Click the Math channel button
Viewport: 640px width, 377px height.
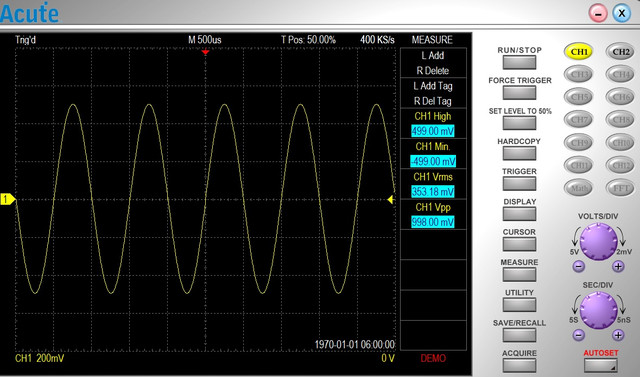coord(579,188)
